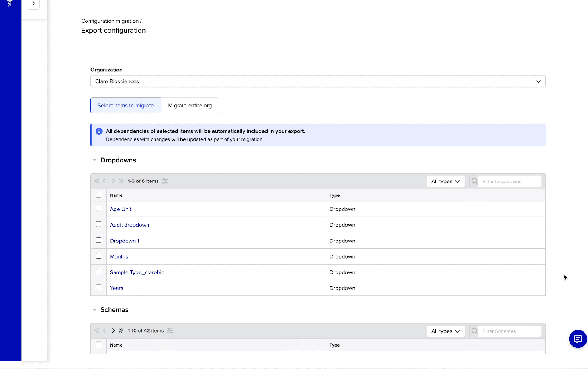Open the Months dropdown item
The height and width of the screenshot is (369, 588).
coord(119,256)
